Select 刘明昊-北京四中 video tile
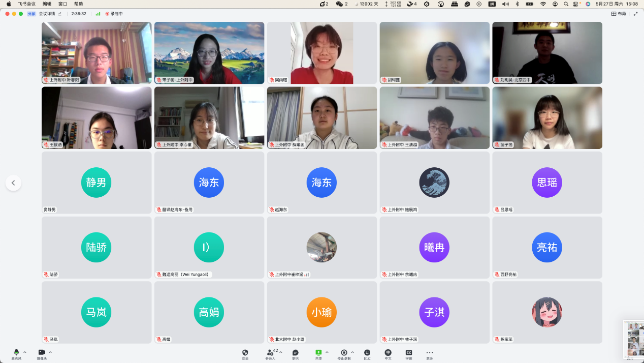Image resolution: width=644 pixels, height=363 pixels. (x=547, y=53)
